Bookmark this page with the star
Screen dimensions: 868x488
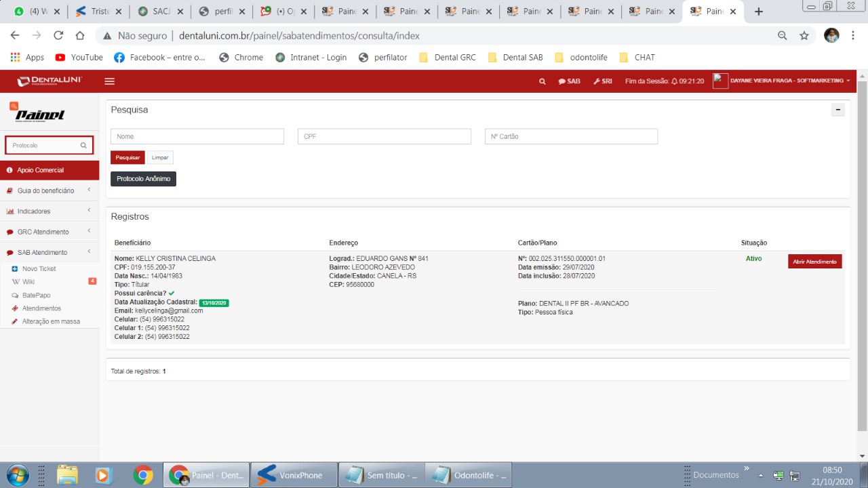tap(804, 35)
